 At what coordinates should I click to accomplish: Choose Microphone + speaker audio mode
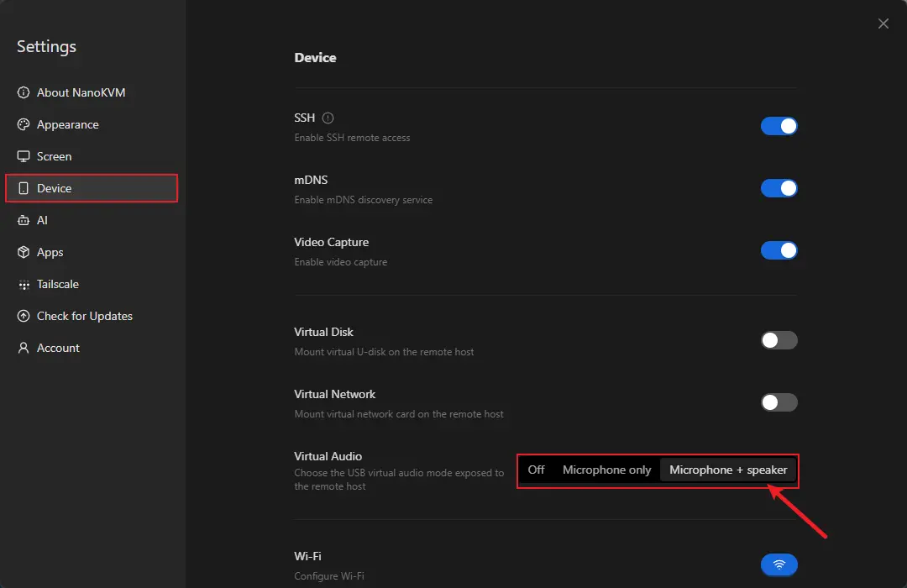pyautogui.click(x=728, y=470)
